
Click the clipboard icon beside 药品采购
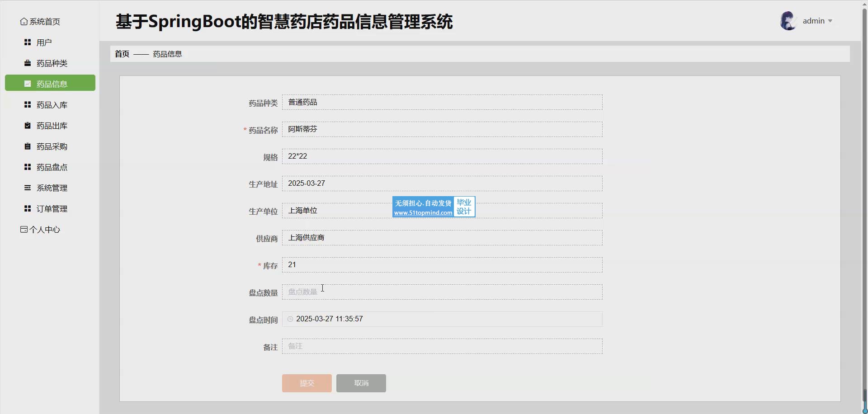[28, 146]
